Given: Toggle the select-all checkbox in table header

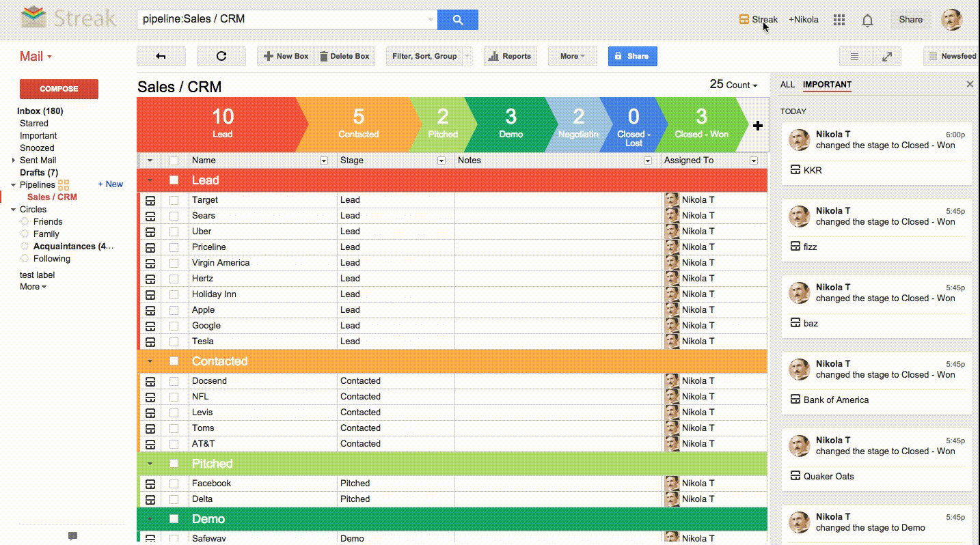Looking at the screenshot, I should click(174, 160).
